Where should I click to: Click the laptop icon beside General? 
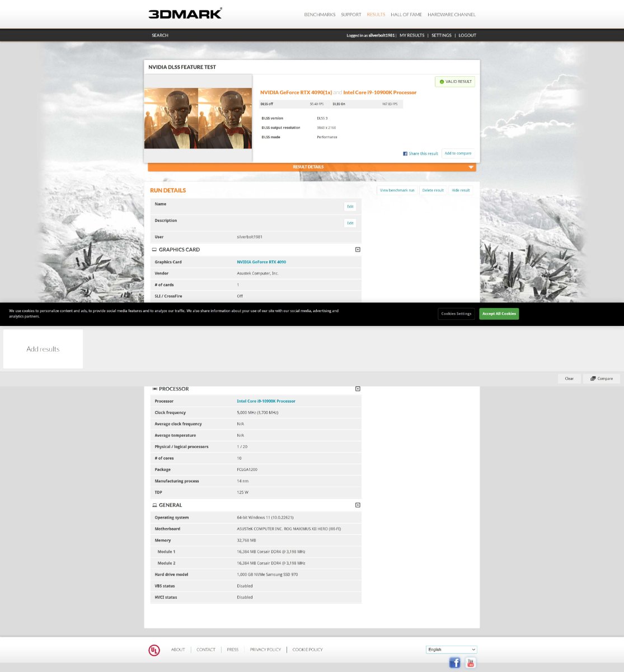[x=154, y=505]
